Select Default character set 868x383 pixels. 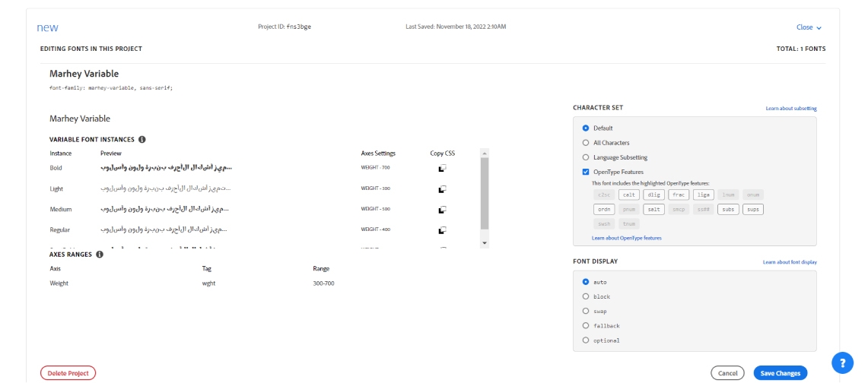586,128
